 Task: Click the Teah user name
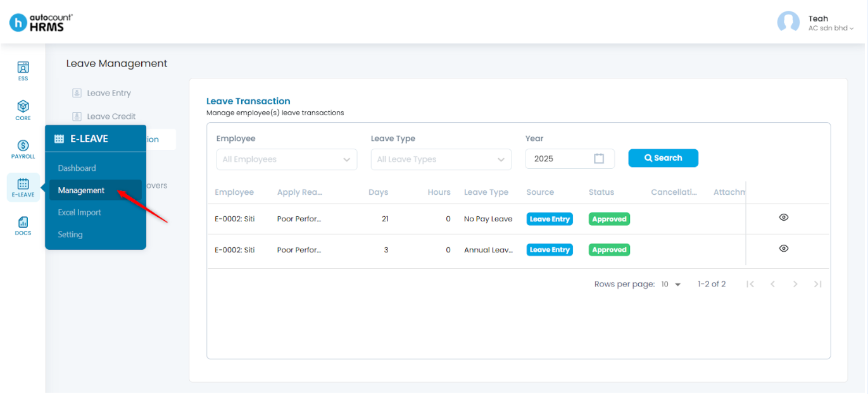coord(818,18)
